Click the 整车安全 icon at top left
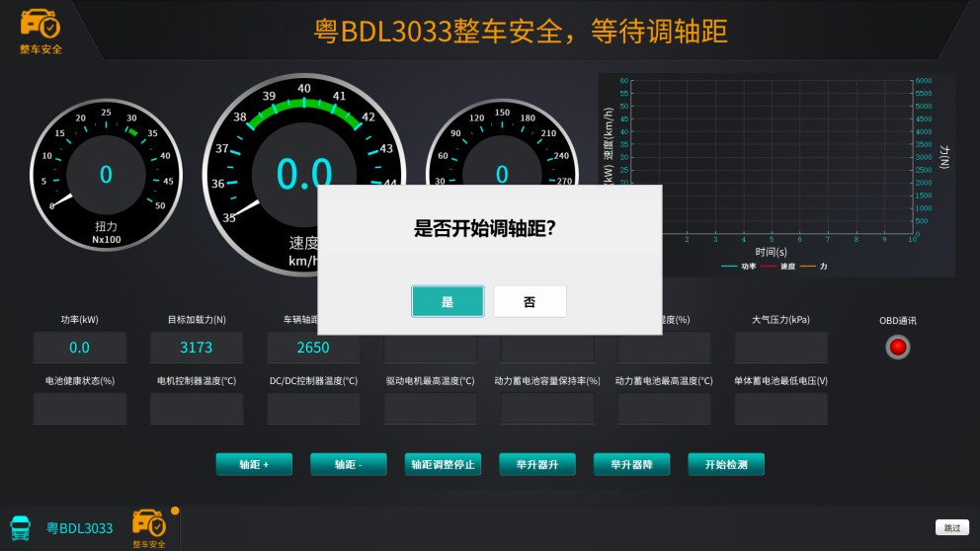The image size is (980, 551). (x=41, y=32)
